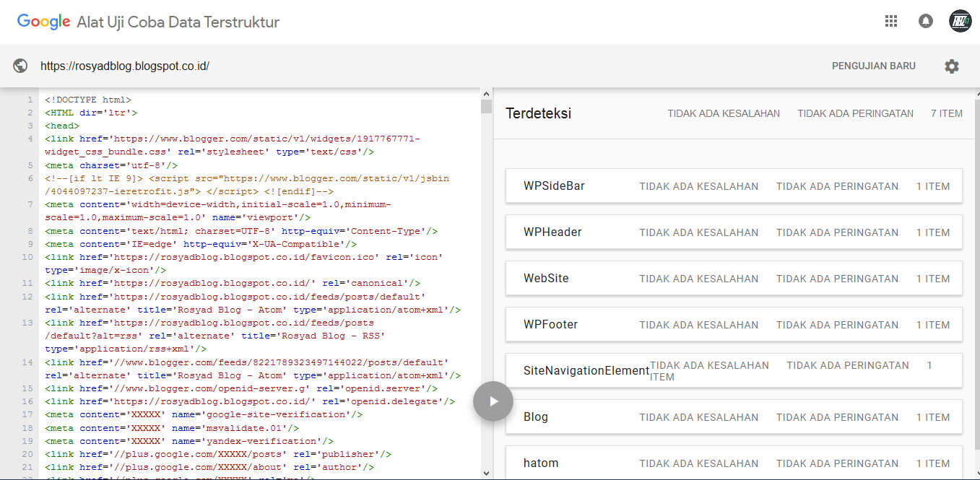
Task: Click PENGUJIAN BARU button
Action: [x=874, y=66]
